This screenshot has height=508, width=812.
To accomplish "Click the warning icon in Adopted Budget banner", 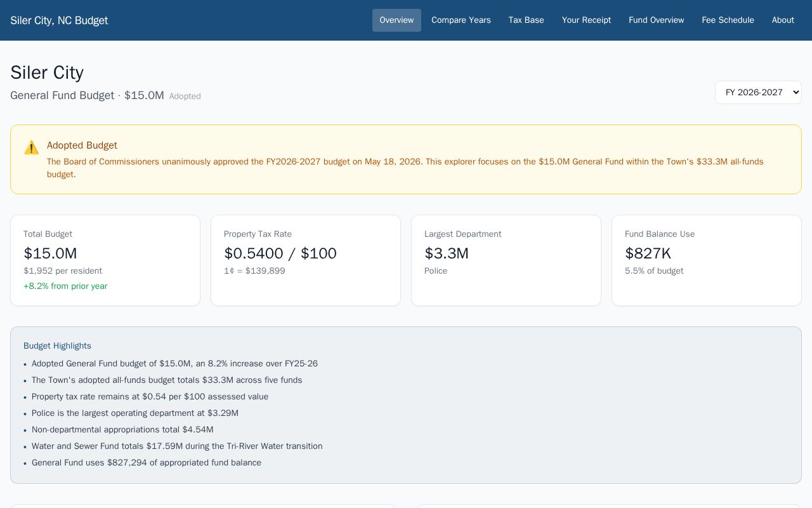I will point(31,148).
